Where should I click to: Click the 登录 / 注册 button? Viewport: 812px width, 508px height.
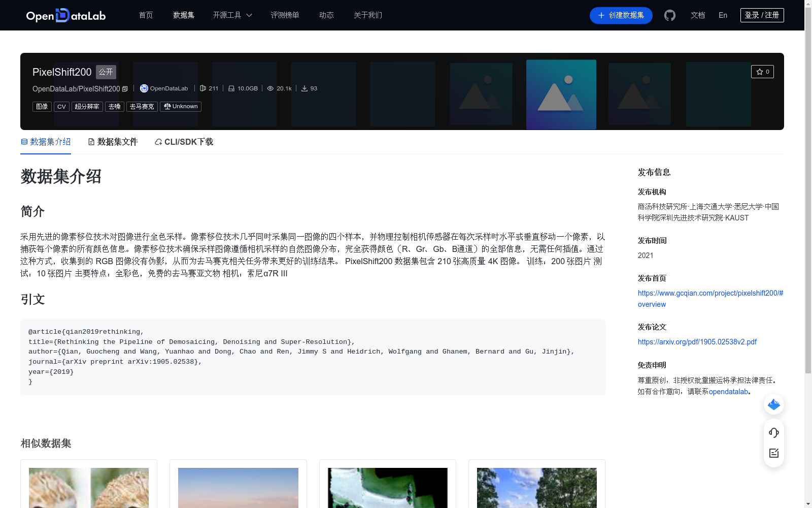click(762, 15)
